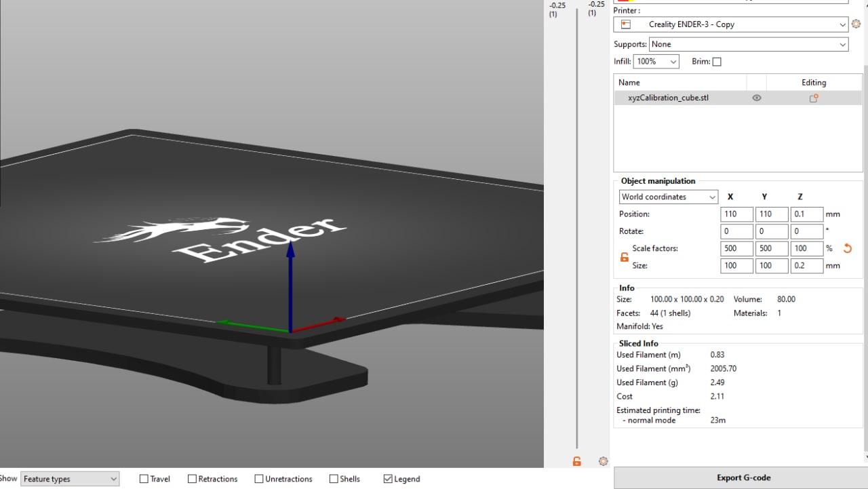Check the Unretractions option
Screen dimensions: 868x489
[259, 479]
